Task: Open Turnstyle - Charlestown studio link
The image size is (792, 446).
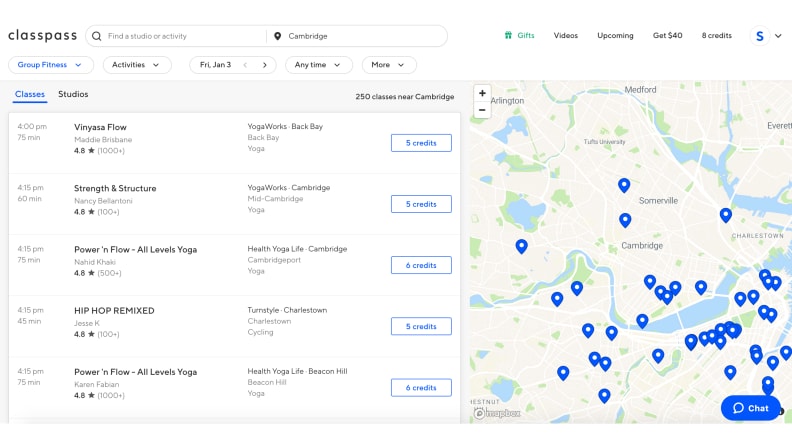Action: point(287,310)
